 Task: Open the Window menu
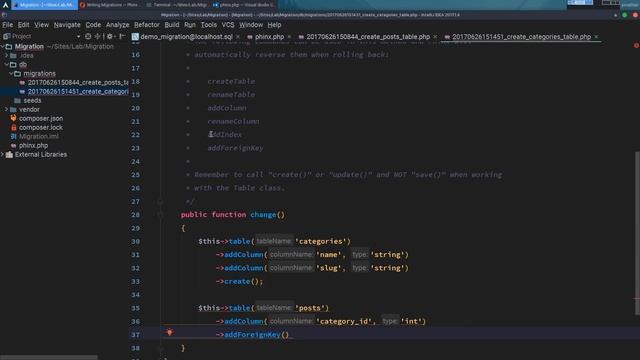251,25
